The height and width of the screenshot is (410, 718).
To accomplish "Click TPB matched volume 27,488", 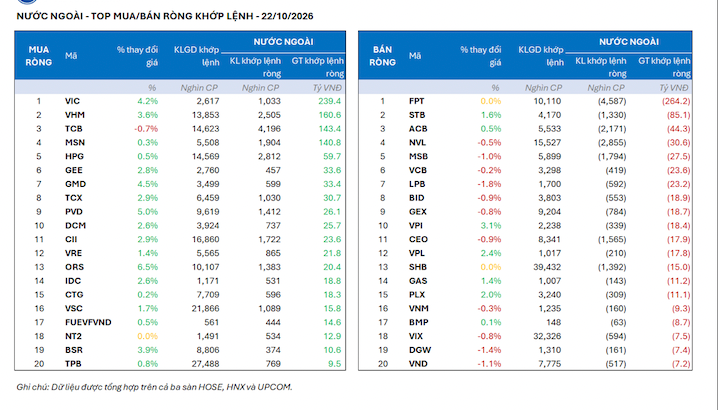I will [x=206, y=364].
